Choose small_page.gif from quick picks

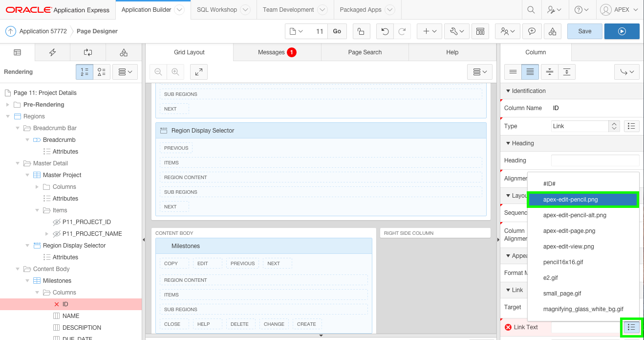pyautogui.click(x=583, y=294)
